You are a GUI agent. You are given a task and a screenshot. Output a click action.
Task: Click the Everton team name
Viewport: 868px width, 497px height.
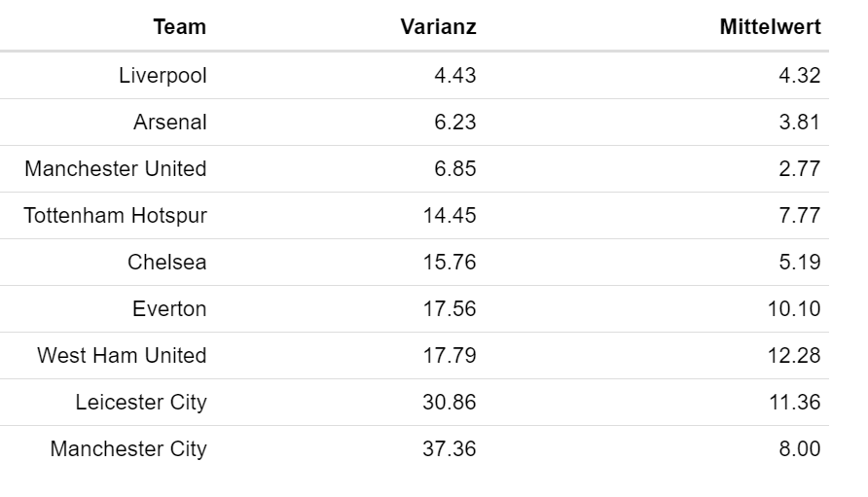[169, 308]
